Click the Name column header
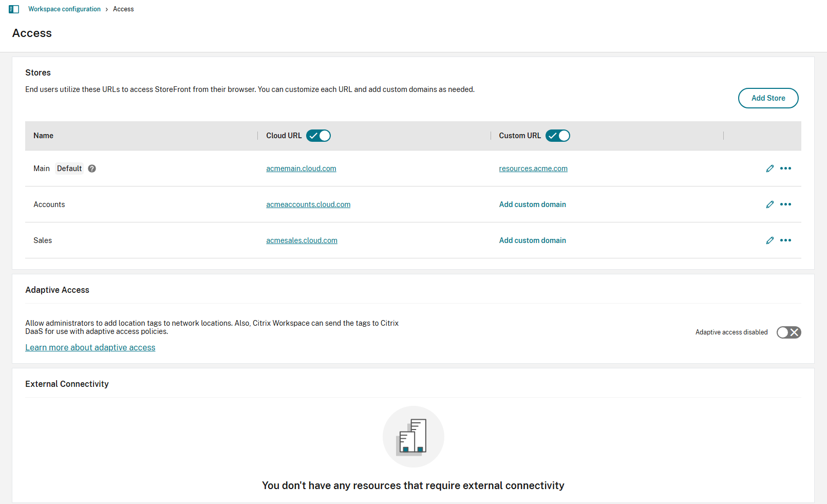Viewport: 827px width, 504px height. click(x=43, y=136)
